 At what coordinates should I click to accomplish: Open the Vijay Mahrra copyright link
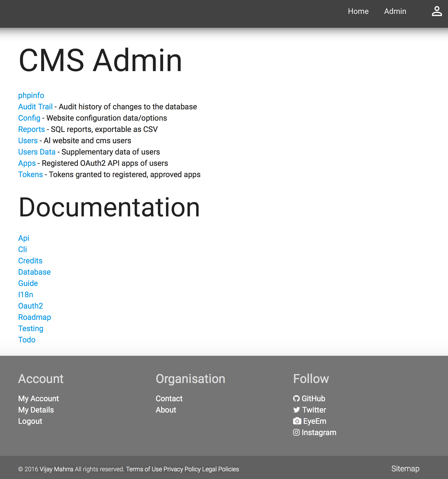click(56, 469)
